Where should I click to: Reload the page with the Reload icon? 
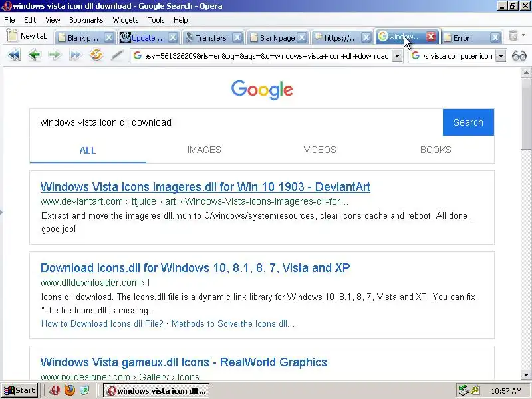point(96,55)
